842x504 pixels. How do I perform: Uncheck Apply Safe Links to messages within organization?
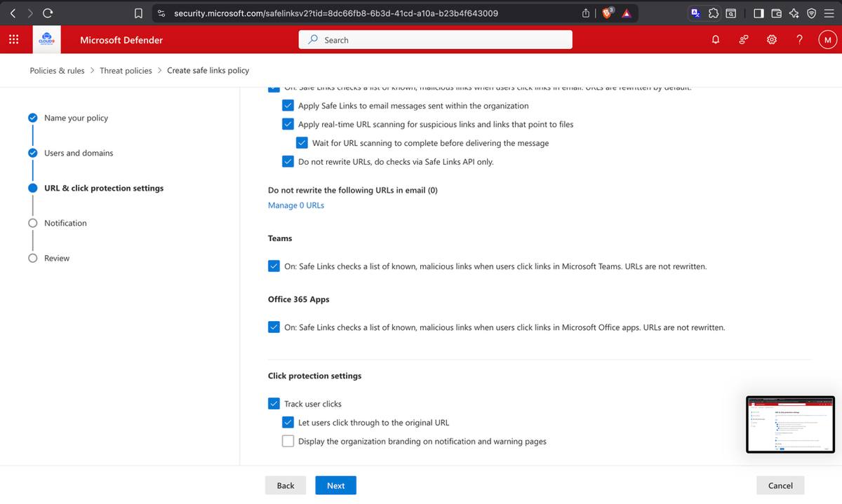288,106
